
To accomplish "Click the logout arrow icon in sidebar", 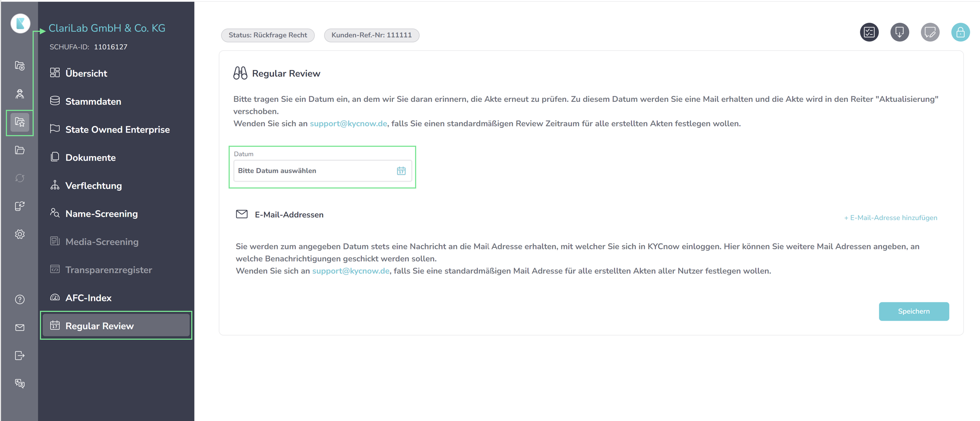I will 20,355.
